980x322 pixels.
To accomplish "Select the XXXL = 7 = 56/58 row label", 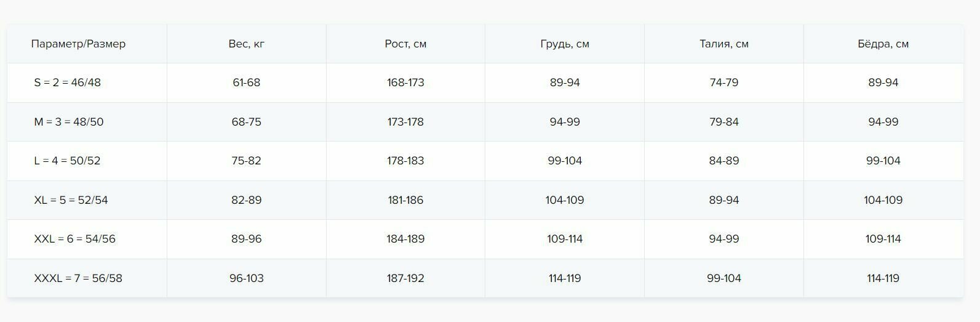I will tap(78, 278).
